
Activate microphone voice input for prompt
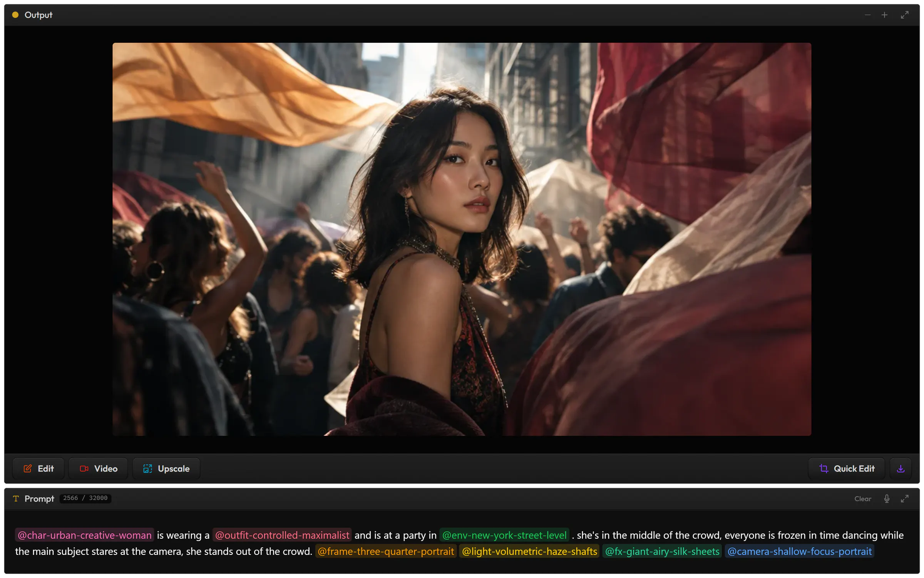pos(887,499)
